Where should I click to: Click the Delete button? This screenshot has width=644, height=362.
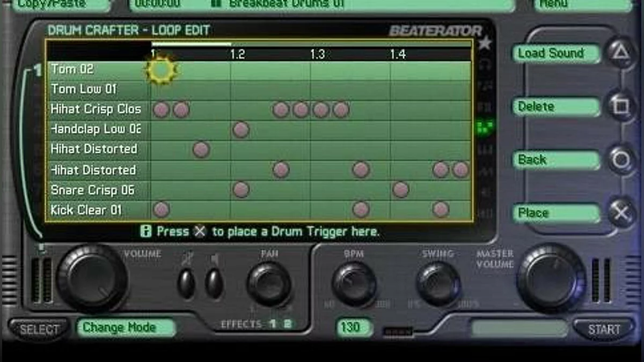coord(557,107)
